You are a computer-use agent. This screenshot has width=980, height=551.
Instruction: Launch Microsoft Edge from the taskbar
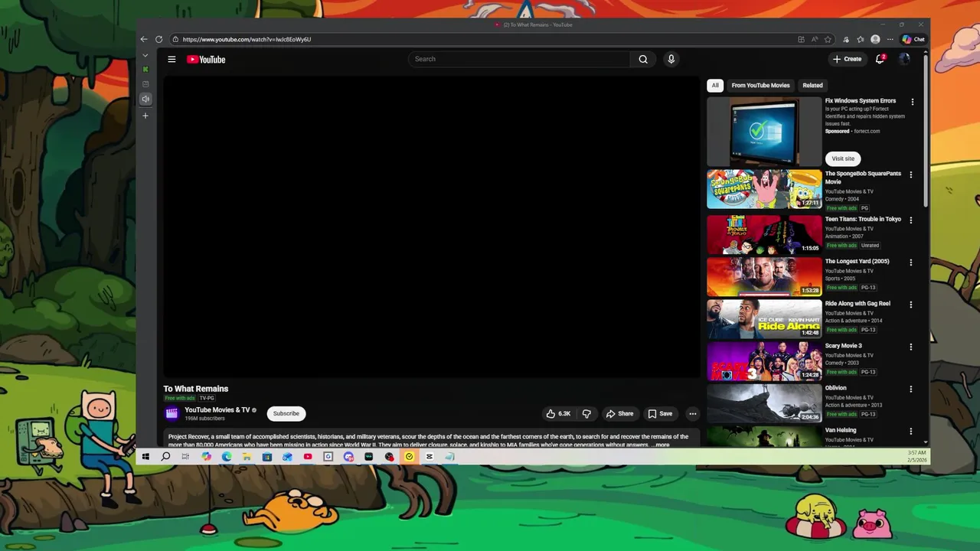(x=227, y=457)
